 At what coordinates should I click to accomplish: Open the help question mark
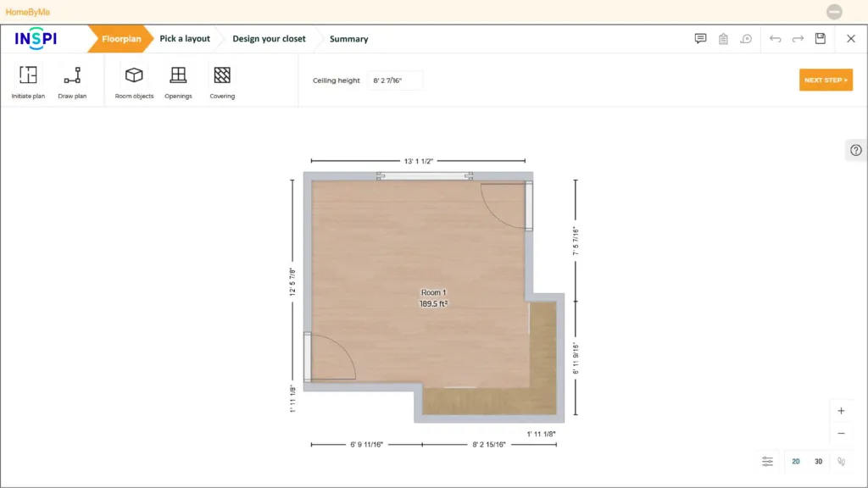pyautogui.click(x=855, y=149)
